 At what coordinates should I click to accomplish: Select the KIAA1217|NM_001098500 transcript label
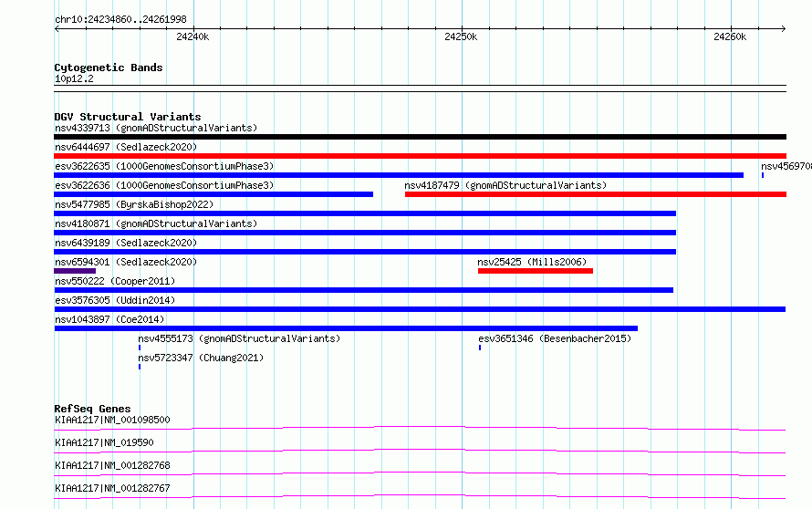[x=112, y=420]
